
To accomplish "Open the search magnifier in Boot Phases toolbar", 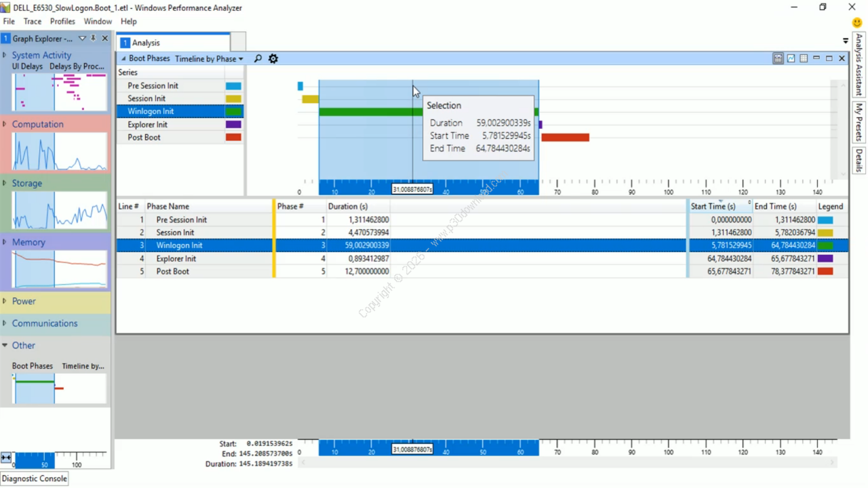I will [258, 59].
